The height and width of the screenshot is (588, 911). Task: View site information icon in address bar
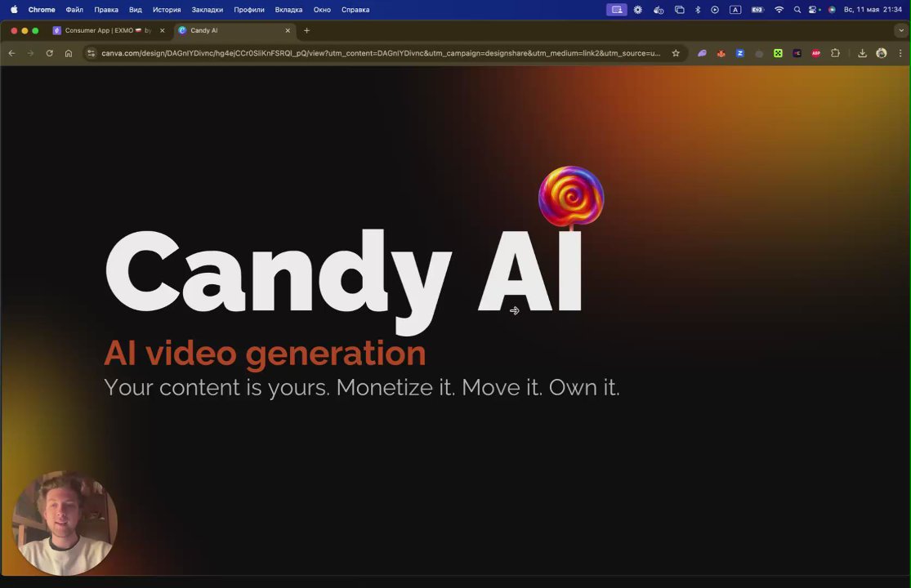pos(91,53)
